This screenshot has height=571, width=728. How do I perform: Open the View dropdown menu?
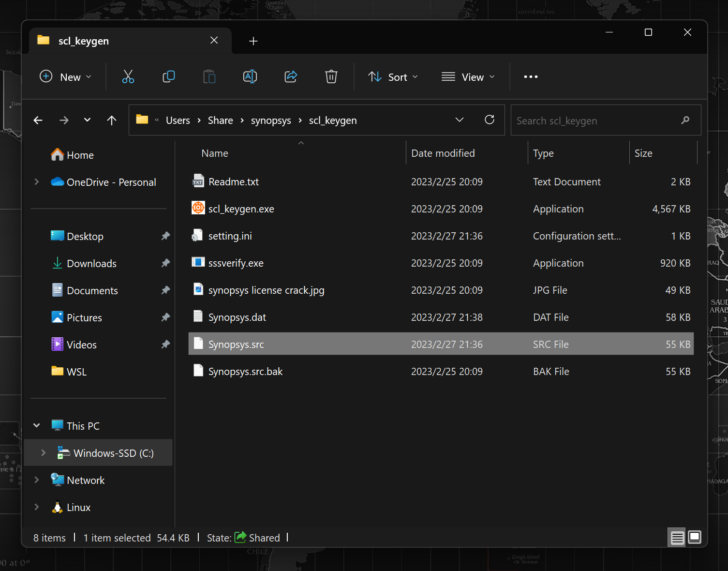click(x=468, y=77)
